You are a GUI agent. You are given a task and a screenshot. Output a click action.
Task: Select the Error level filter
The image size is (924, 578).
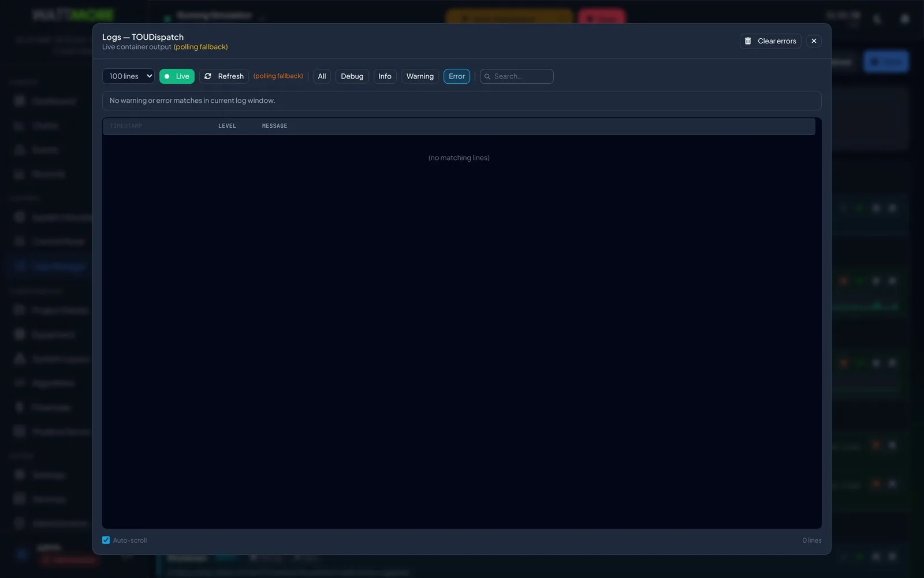pyautogui.click(x=457, y=76)
